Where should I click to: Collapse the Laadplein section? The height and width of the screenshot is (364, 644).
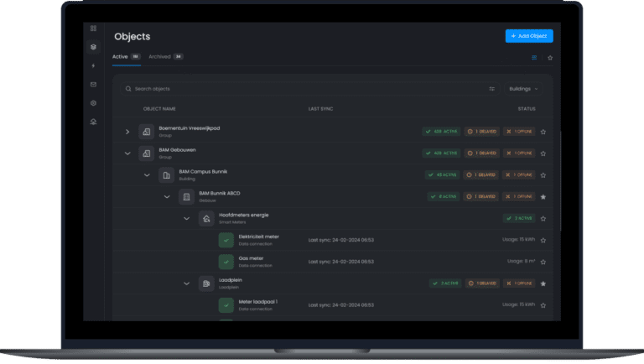pyautogui.click(x=186, y=283)
